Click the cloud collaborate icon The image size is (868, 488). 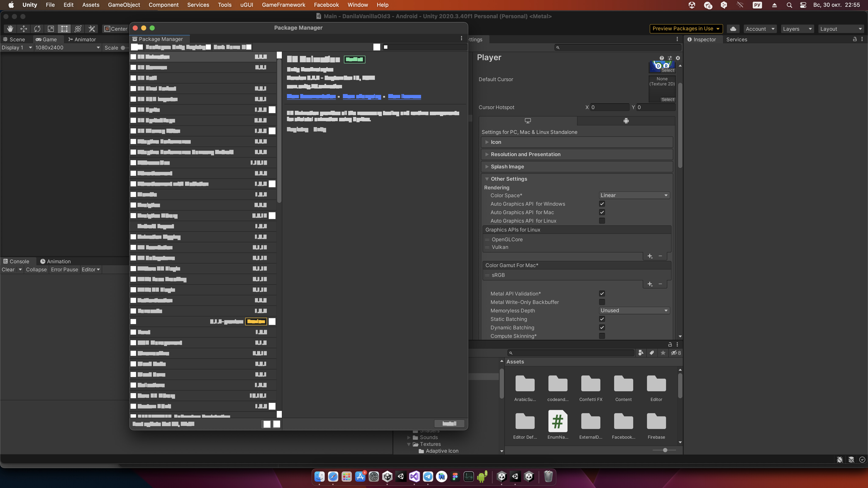[733, 29]
